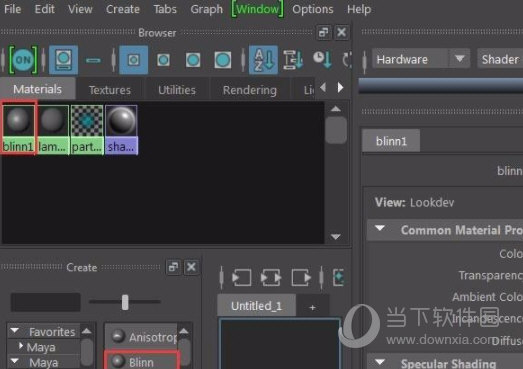Open the Tabs menu
523x369 pixels.
(165, 9)
